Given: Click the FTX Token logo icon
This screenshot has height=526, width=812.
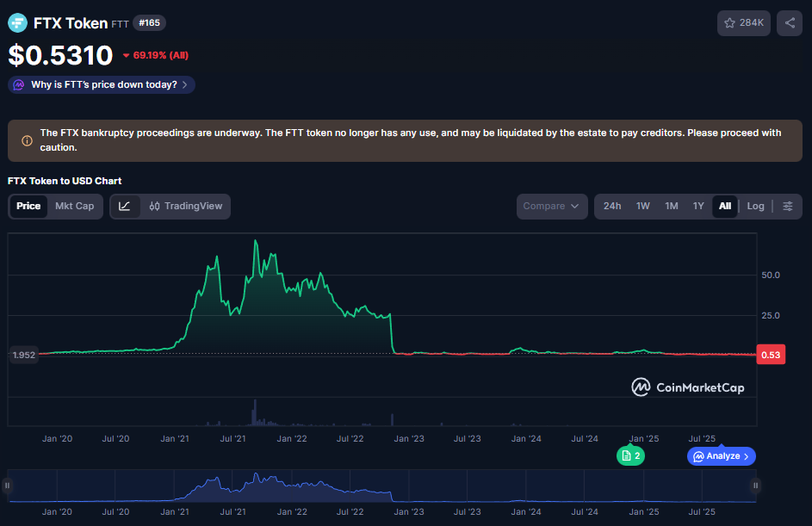Looking at the screenshot, I should coord(17,23).
